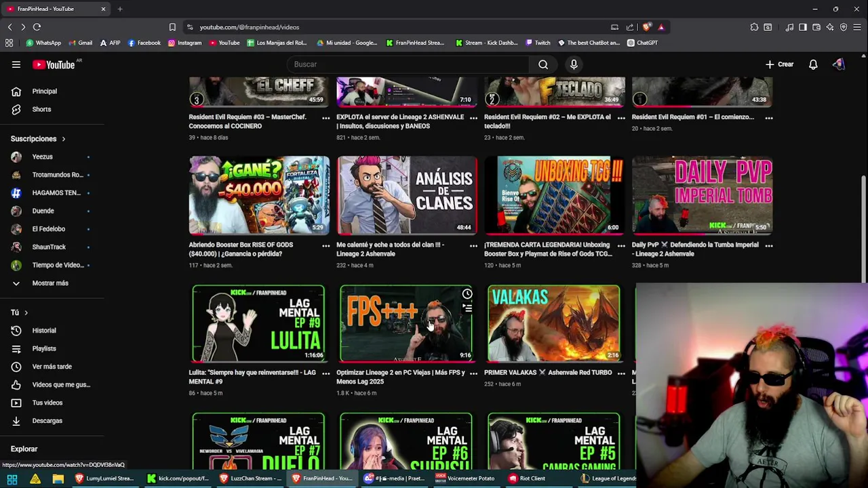Open options for Me calenté video
868x488 pixels.
click(473, 245)
